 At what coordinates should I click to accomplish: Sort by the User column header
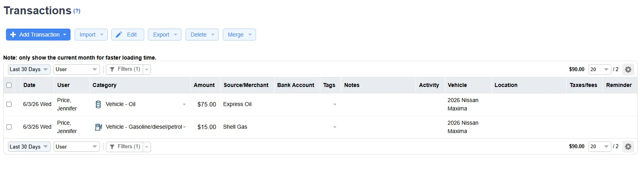tap(63, 85)
